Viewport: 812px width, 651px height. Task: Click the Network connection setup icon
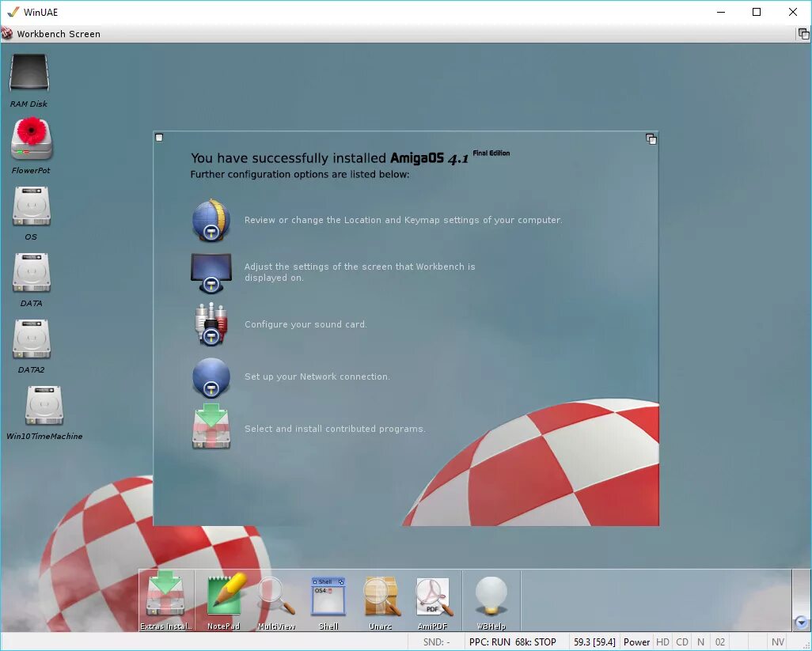pyautogui.click(x=211, y=377)
